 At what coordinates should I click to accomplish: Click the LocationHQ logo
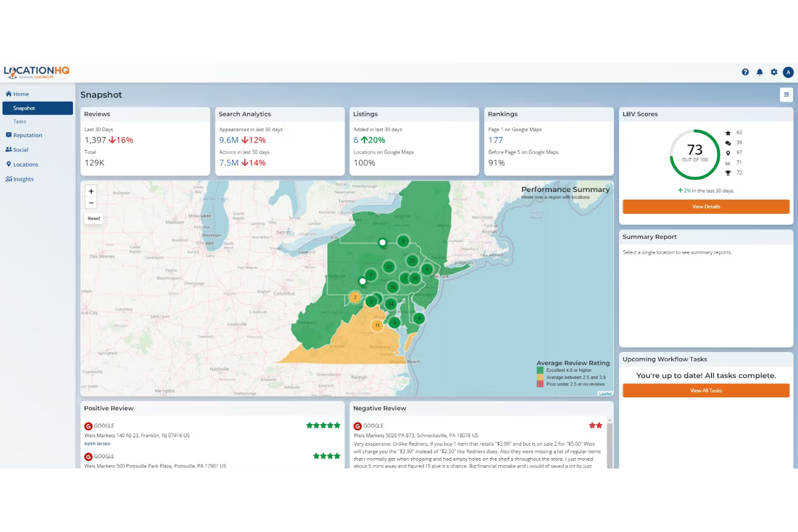coord(37,72)
